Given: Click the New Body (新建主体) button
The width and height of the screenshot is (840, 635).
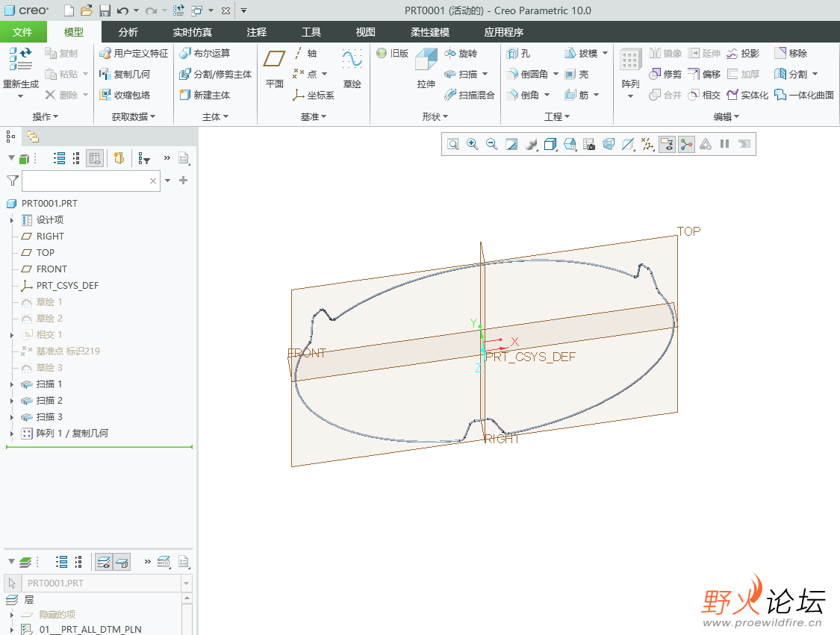Looking at the screenshot, I should (205, 95).
